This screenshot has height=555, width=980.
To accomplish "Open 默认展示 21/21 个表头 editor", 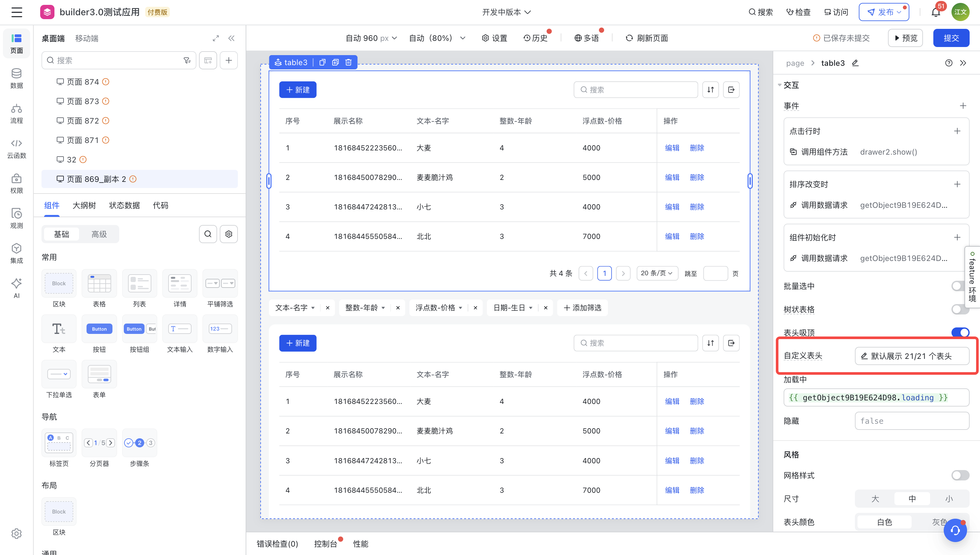I will point(912,356).
